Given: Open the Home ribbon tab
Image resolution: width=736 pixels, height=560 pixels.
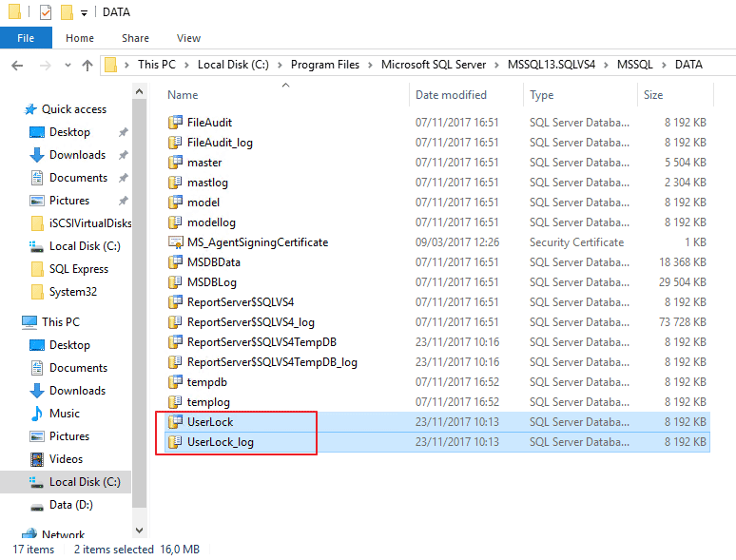Looking at the screenshot, I should pos(80,38).
